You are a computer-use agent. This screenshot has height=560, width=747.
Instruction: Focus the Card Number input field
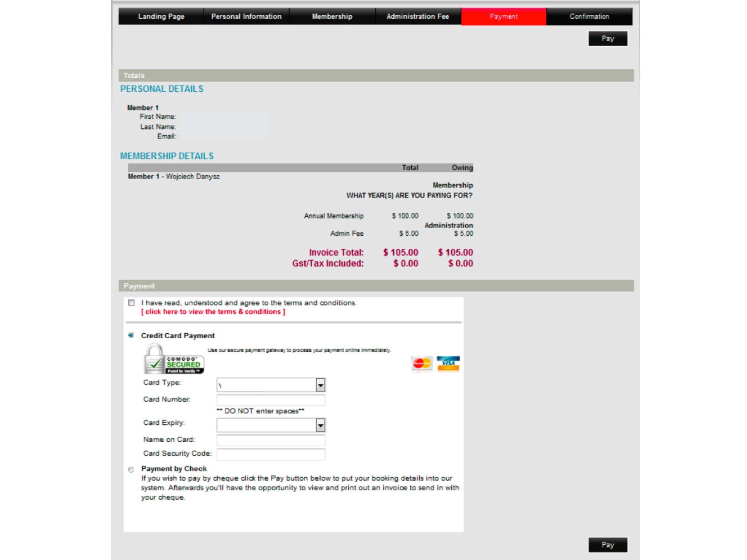271,400
